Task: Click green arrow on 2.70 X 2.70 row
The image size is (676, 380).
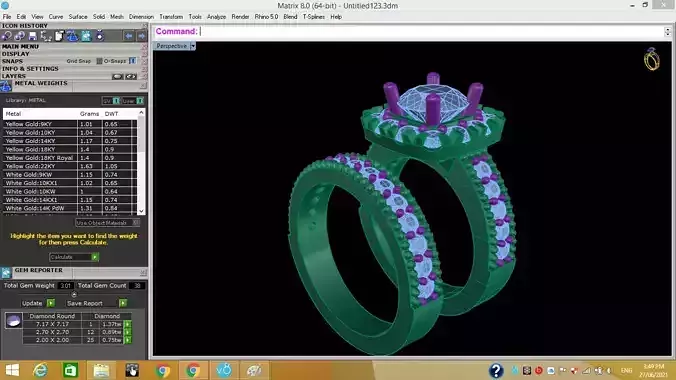Action: tap(128, 332)
